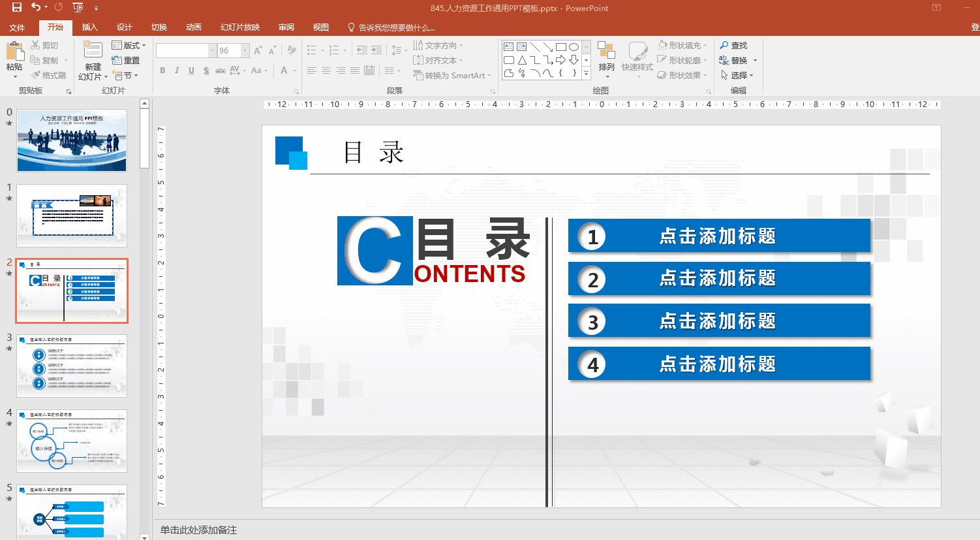This screenshot has height=540, width=980.
Task: Click the slide title text 目录
Action: point(374,153)
